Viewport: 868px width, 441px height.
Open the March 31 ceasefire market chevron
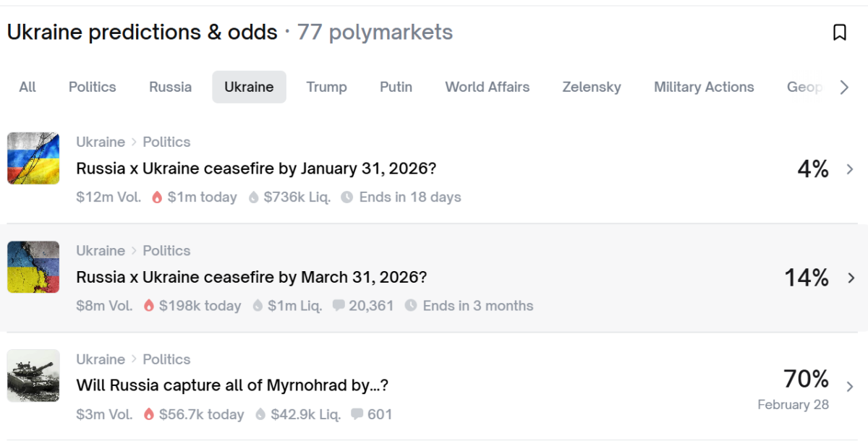pyautogui.click(x=851, y=278)
